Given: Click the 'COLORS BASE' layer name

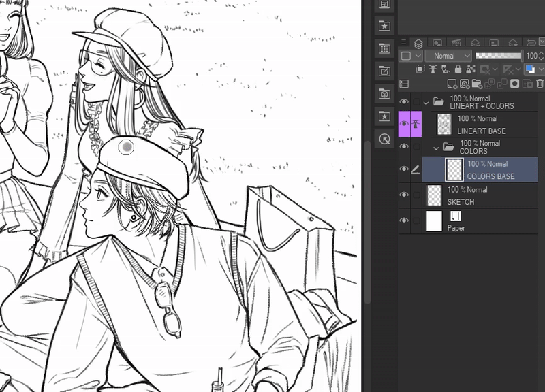Looking at the screenshot, I should pyautogui.click(x=490, y=176).
